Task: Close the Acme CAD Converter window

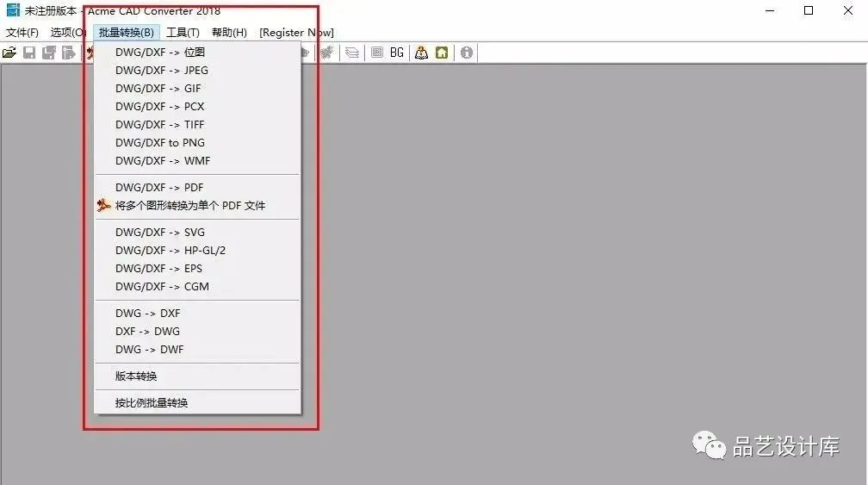Action: [847, 10]
